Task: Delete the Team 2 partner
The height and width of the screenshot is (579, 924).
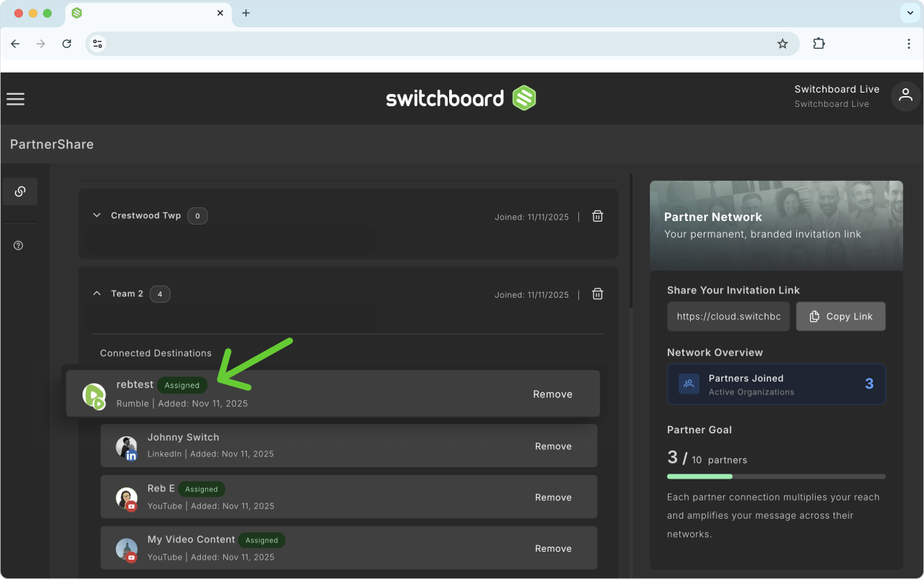Action: coord(598,294)
